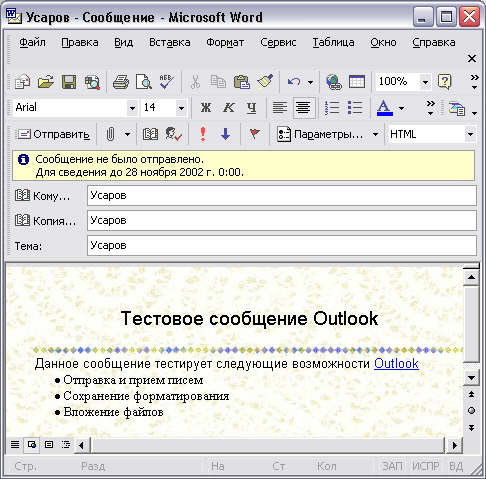Click the Search files icon
The height and width of the screenshot is (479, 486).
pos(92,82)
